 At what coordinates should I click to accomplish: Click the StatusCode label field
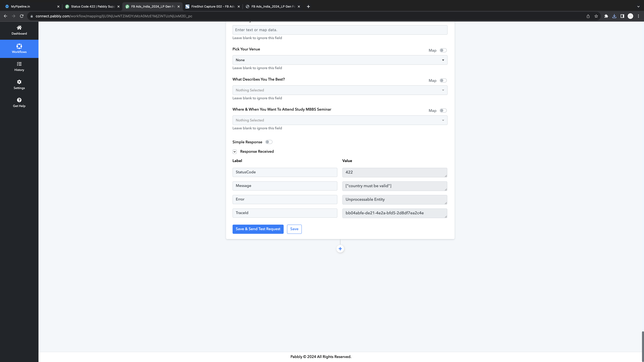point(285,172)
